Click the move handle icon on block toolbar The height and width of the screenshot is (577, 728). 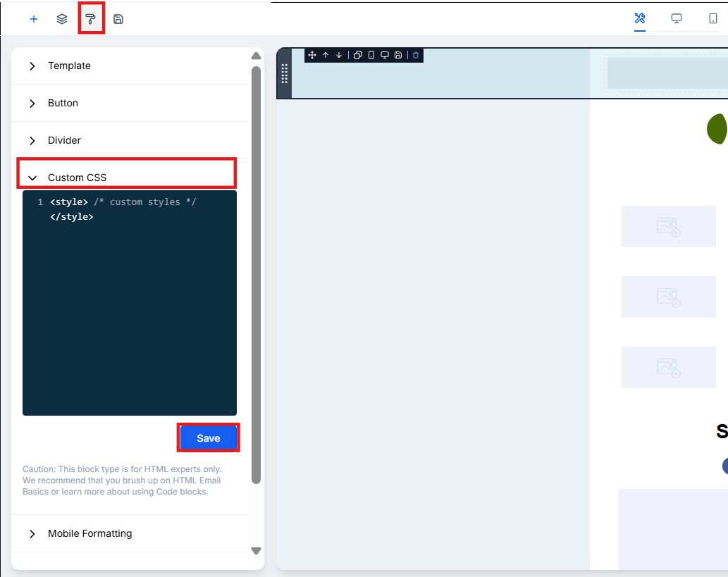pos(312,55)
